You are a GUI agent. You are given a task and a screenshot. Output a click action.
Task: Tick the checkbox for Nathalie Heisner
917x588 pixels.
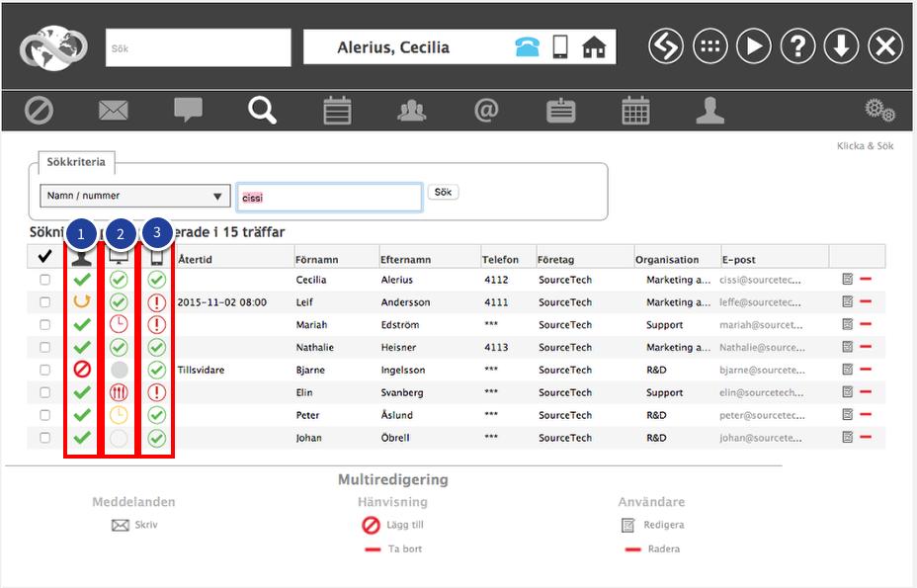(x=45, y=347)
